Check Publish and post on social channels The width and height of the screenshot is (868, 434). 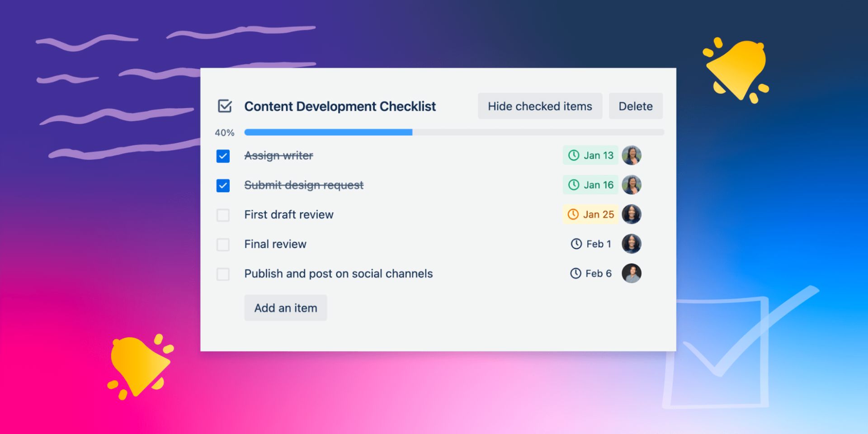223,274
